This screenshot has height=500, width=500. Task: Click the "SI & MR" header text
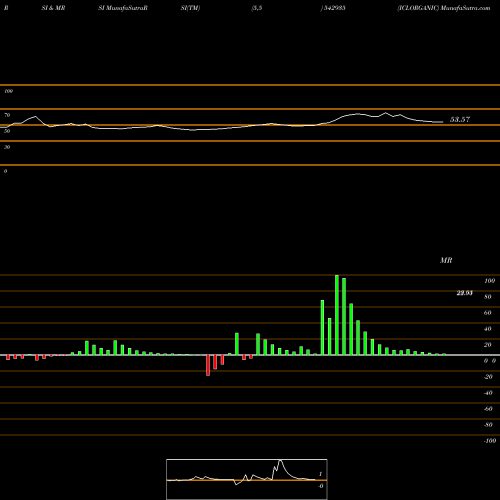(53, 8)
